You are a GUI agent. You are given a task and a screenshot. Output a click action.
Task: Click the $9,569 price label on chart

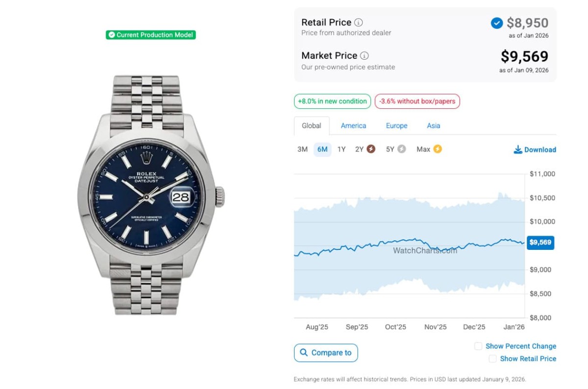coord(540,243)
